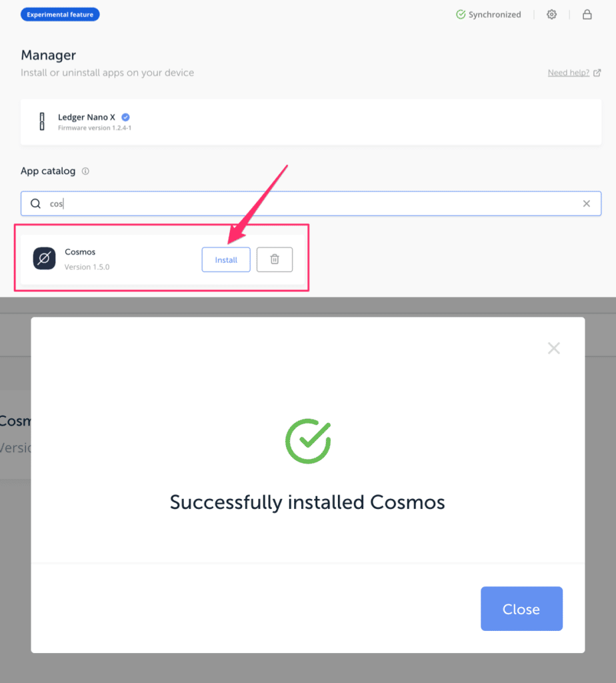Click the green Synchronized check icon
This screenshot has height=683, width=616.
[x=461, y=14]
